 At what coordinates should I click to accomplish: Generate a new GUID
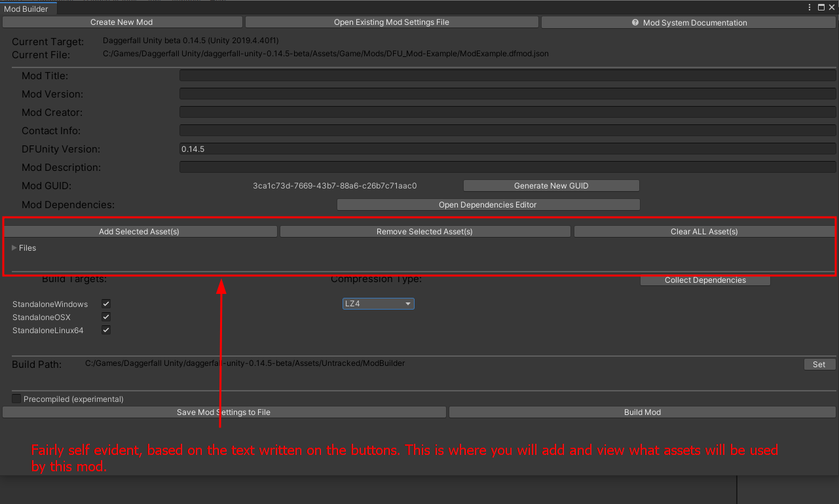(551, 186)
